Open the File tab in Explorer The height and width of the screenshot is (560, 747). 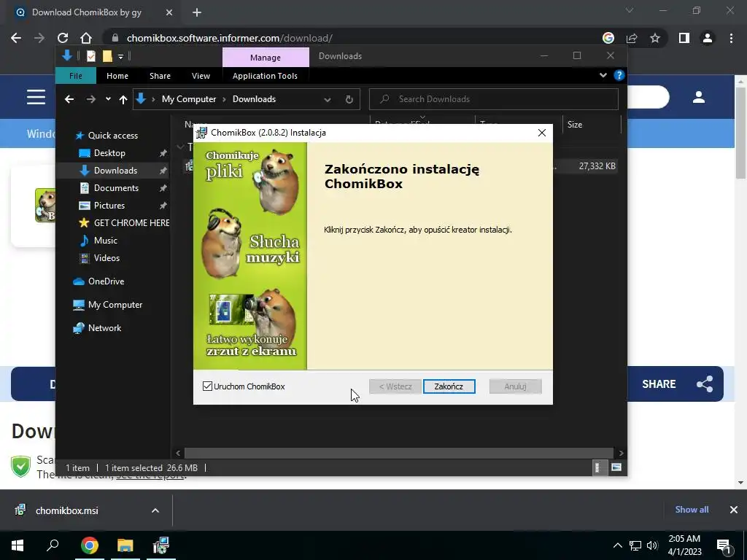coord(76,76)
